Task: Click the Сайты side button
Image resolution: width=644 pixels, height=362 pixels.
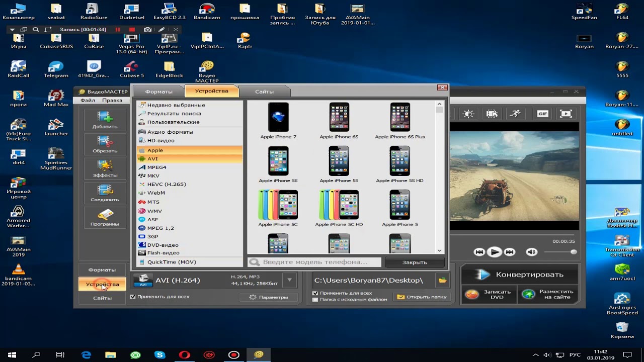Action: coord(102,298)
